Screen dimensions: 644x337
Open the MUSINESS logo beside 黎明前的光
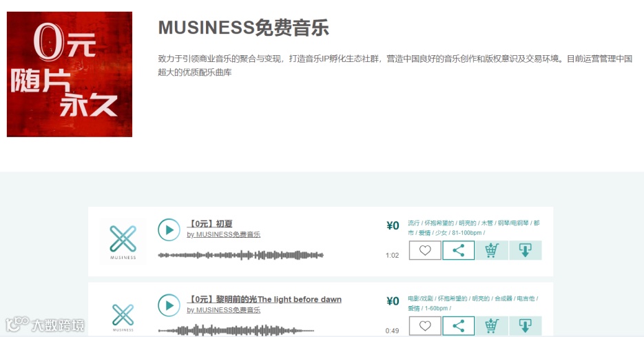pyautogui.click(x=123, y=317)
